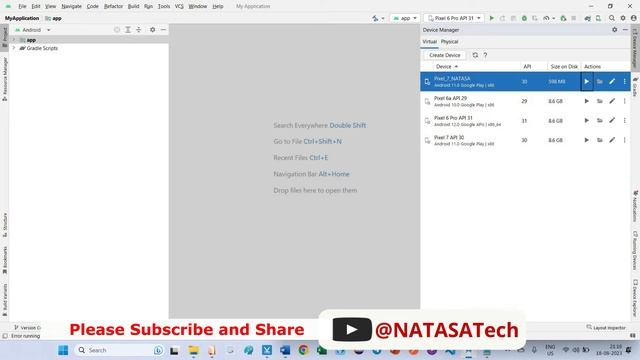Select opened file target icon in Project panel
Viewport: 640px width, 360px height.
(117, 30)
